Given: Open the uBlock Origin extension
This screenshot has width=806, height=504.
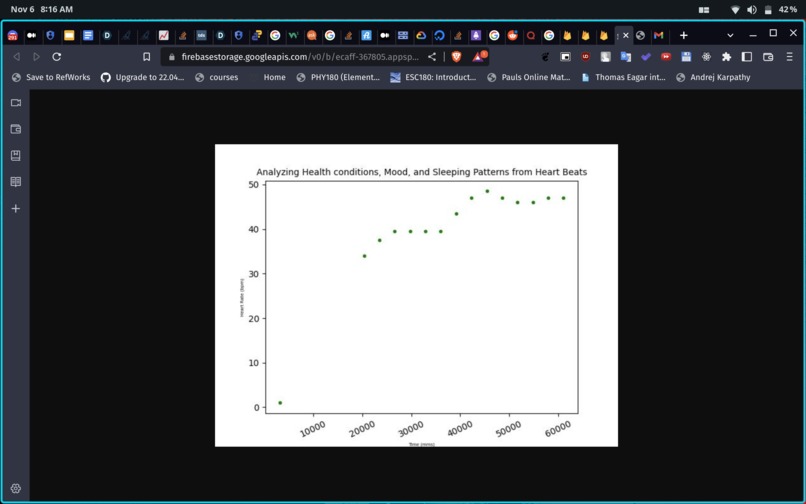Looking at the screenshot, I should pos(585,57).
